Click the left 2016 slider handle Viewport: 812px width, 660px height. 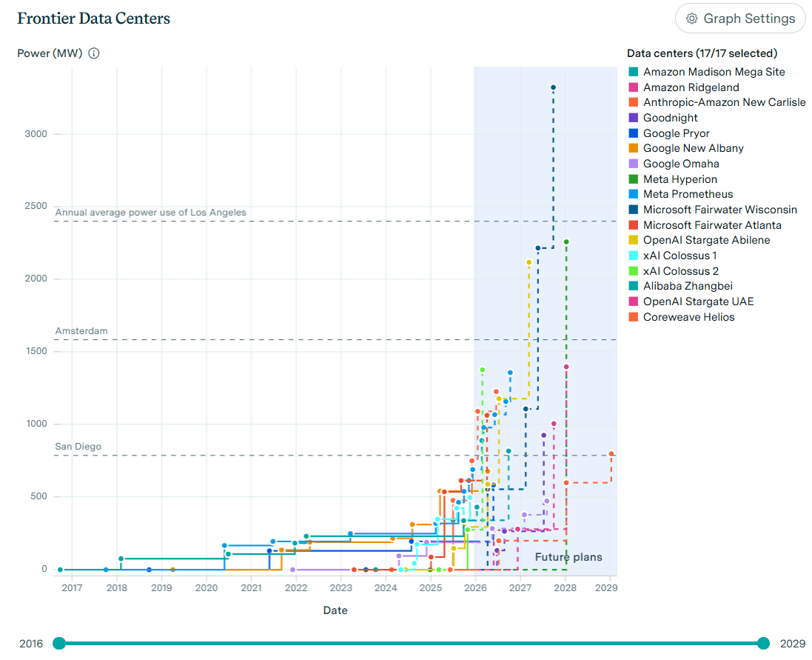point(59,644)
